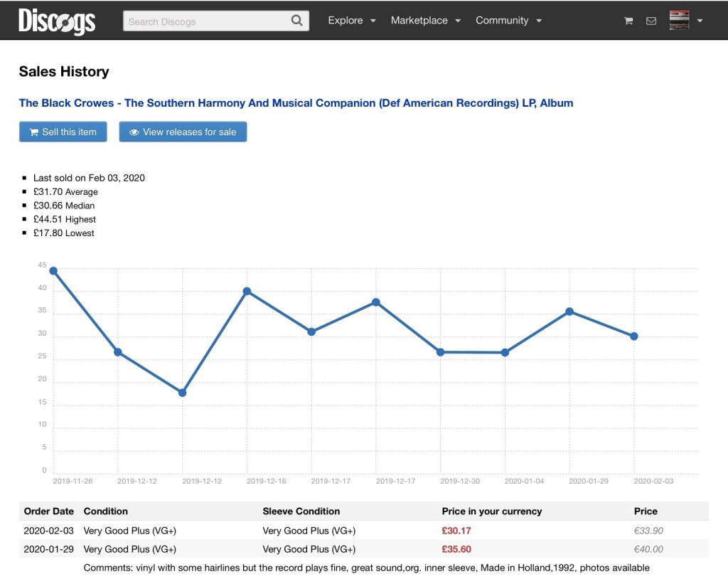
Task: Open the shopping cart icon
Action: click(628, 21)
